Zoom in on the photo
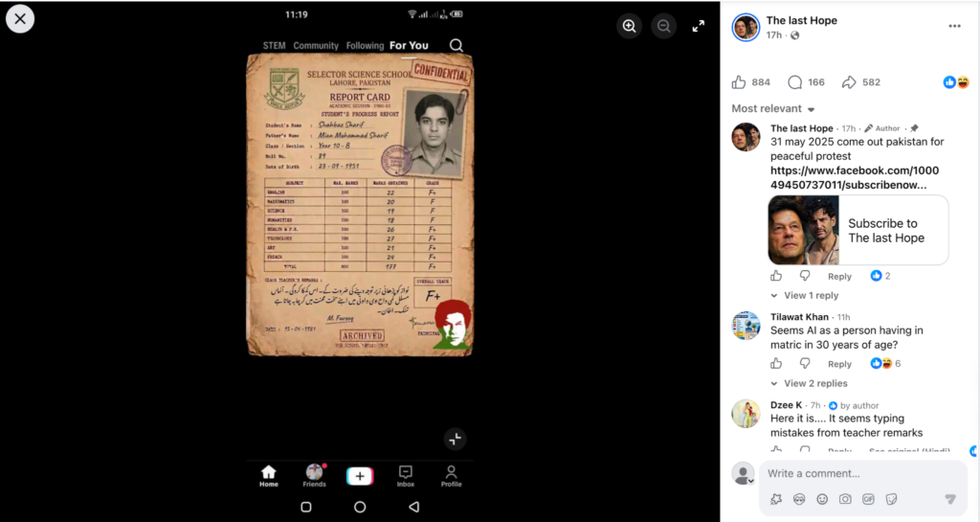980x522 pixels. click(629, 26)
